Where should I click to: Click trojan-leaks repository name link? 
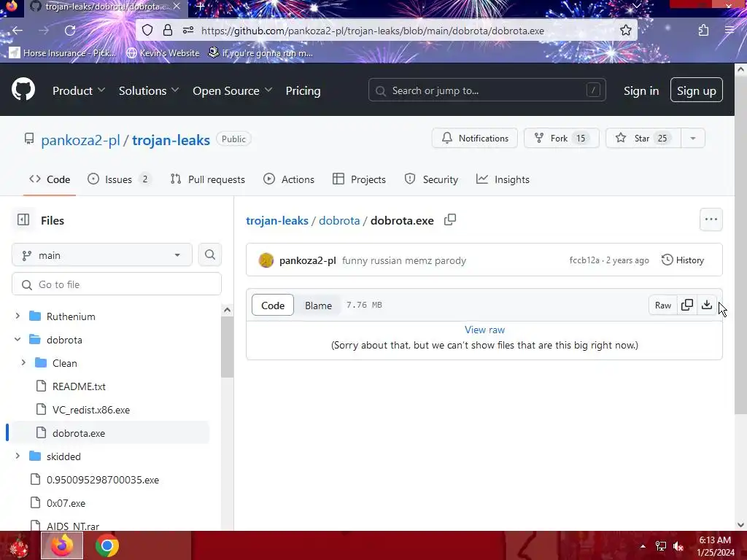[171, 140]
